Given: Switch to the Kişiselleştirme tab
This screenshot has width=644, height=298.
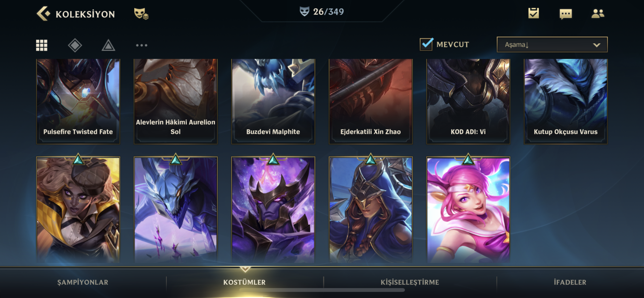Looking at the screenshot, I should click(410, 282).
